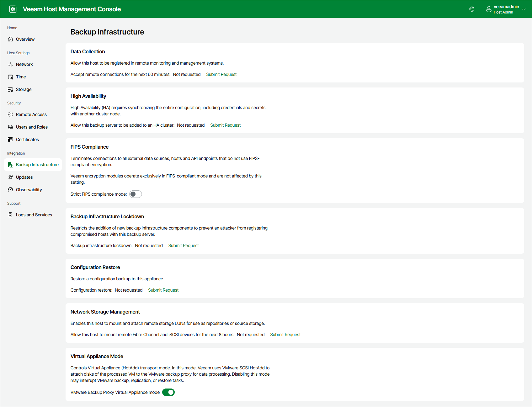
Task: Click the Certificates icon
Action: tap(10, 140)
